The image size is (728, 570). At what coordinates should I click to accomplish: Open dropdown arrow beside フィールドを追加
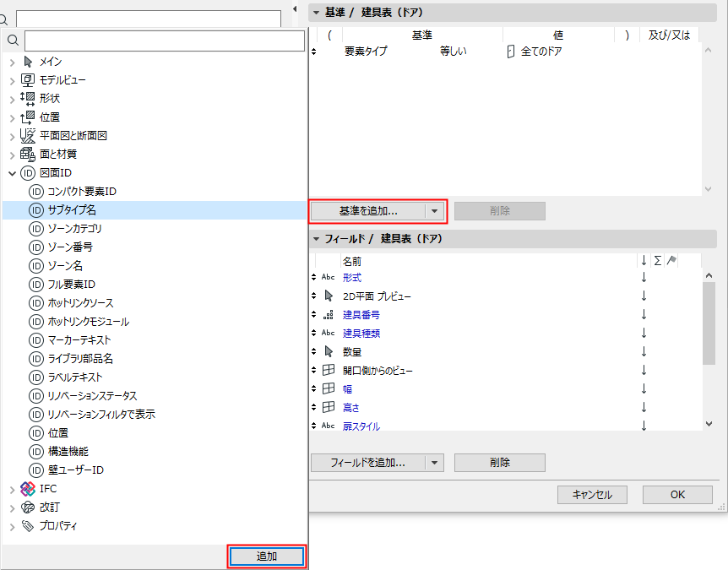[435, 463]
